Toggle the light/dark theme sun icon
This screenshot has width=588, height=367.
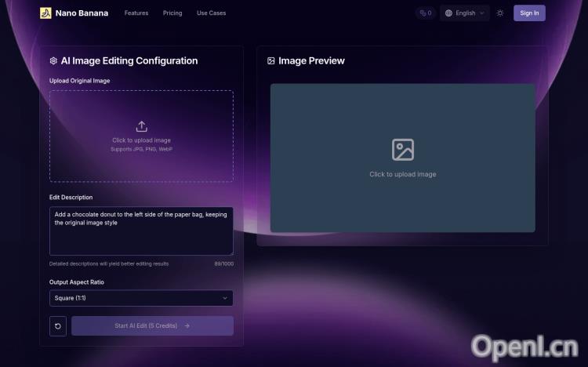click(500, 13)
